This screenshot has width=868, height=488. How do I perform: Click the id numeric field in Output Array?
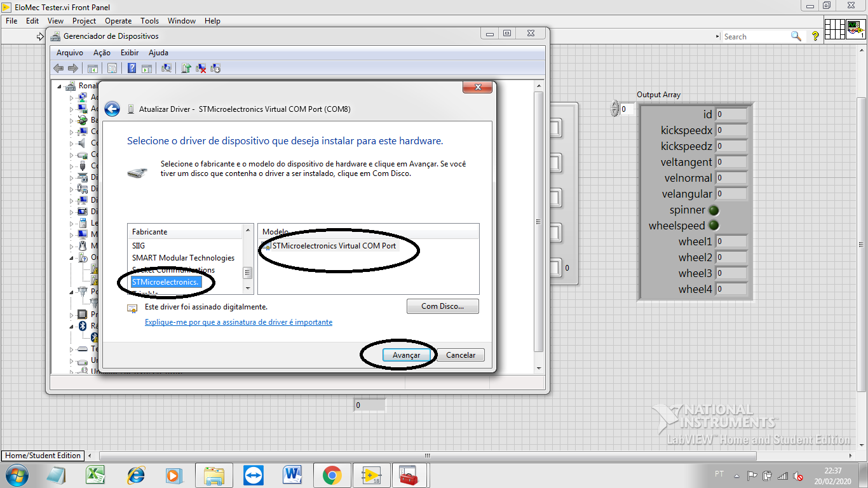(731, 114)
